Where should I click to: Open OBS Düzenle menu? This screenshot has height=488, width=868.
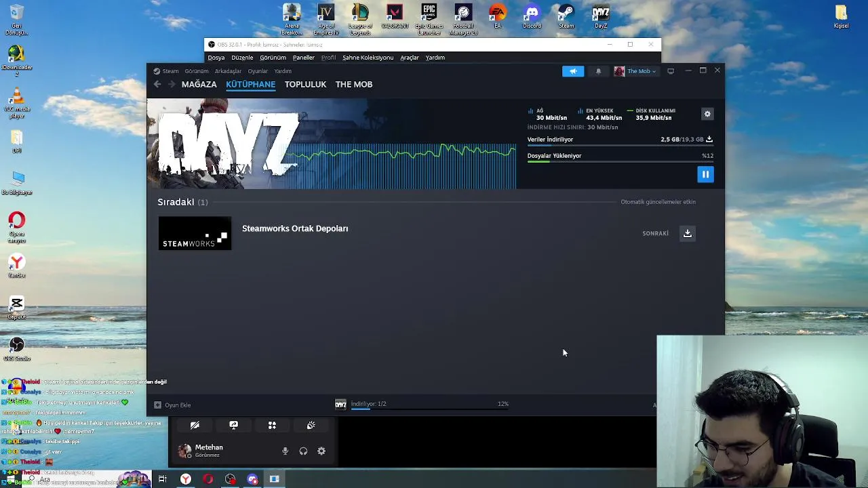coord(242,58)
